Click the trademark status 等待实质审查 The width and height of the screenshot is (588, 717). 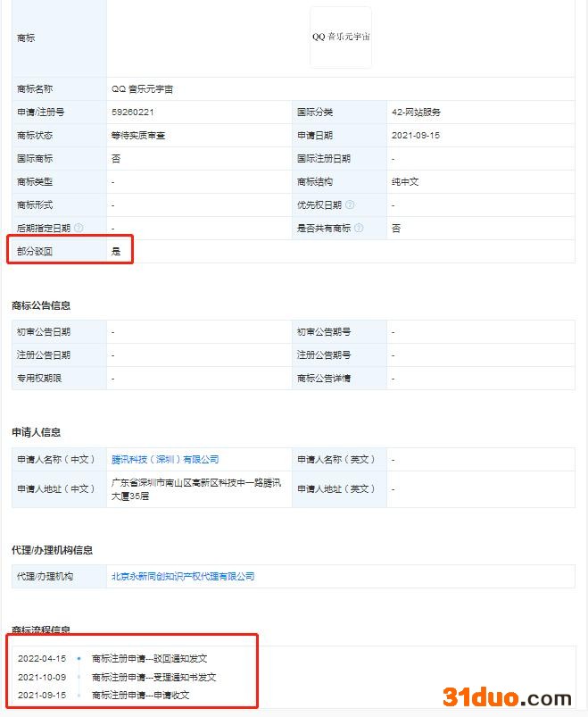(138, 136)
